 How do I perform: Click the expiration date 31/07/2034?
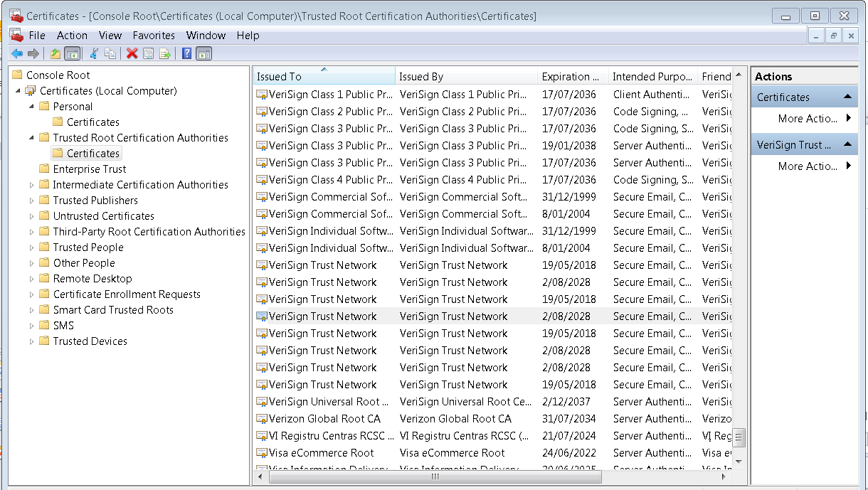click(x=569, y=419)
